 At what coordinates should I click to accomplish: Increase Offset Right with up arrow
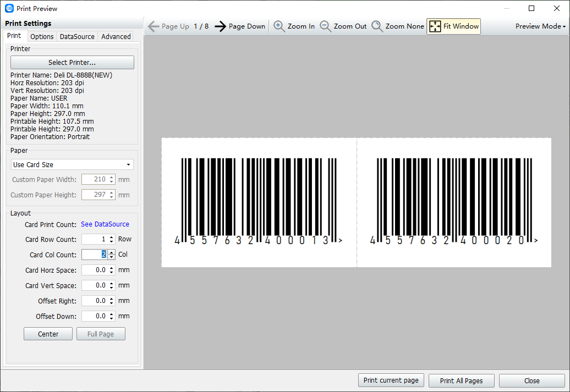pyautogui.click(x=112, y=299)
